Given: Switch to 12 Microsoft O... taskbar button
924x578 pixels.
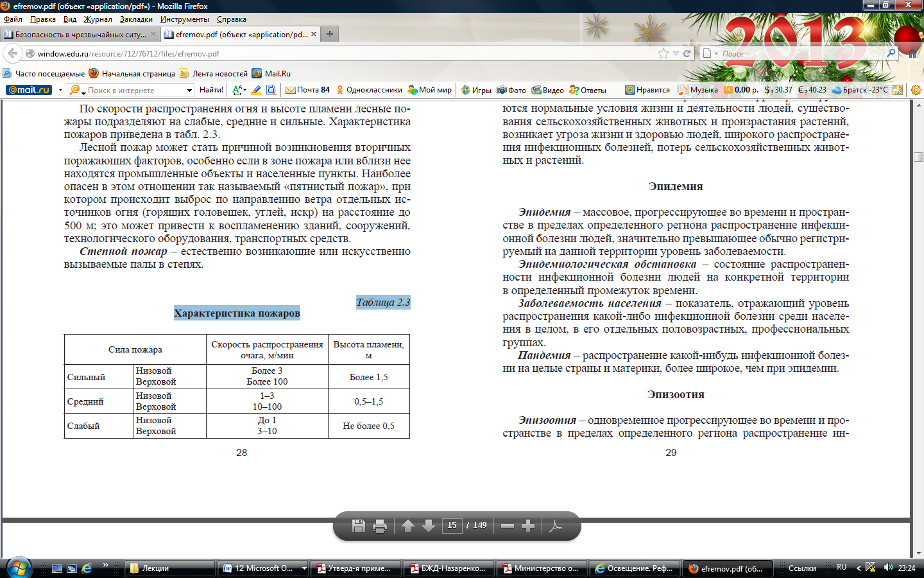Looking at the screenshot, I should pos(262,568).
